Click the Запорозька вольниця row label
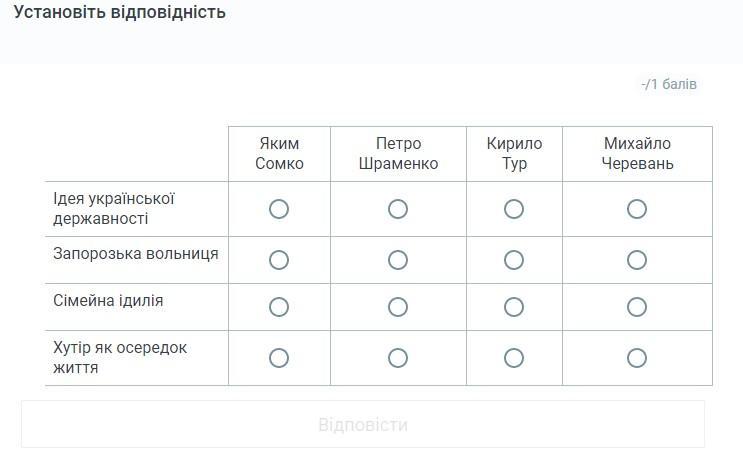 point(136,254)
